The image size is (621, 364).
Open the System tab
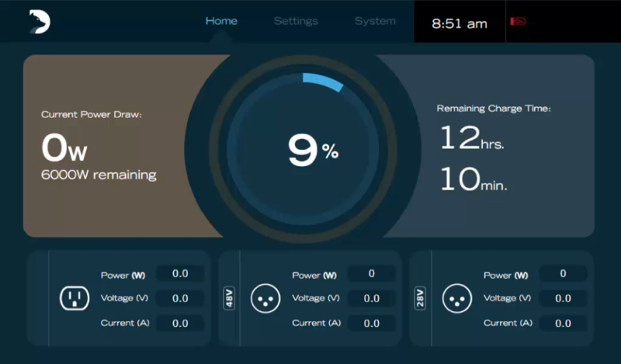click(x=375, y=21)
